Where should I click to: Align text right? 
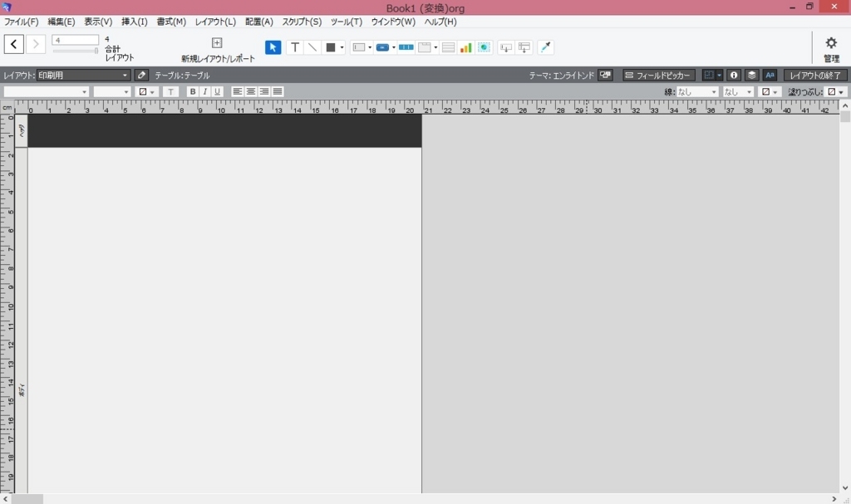pyautogui.click(x=264, y=91)
